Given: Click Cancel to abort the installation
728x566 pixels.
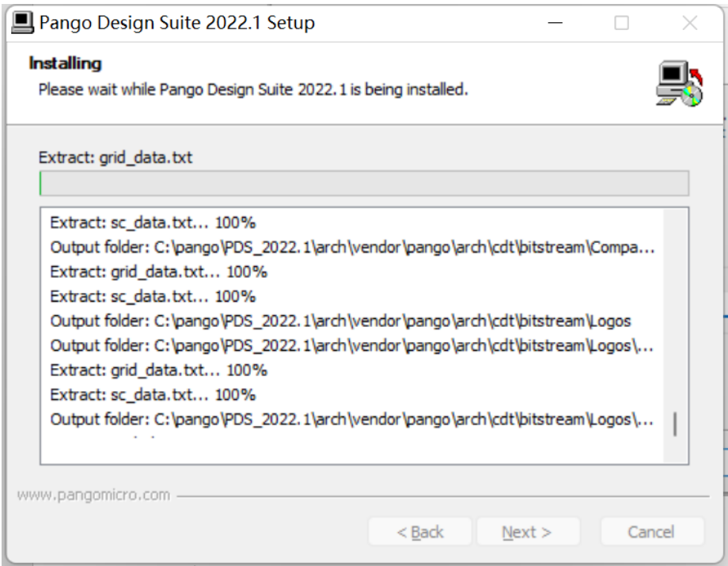Looking at the screenshot, I should [x=651, y=531].
